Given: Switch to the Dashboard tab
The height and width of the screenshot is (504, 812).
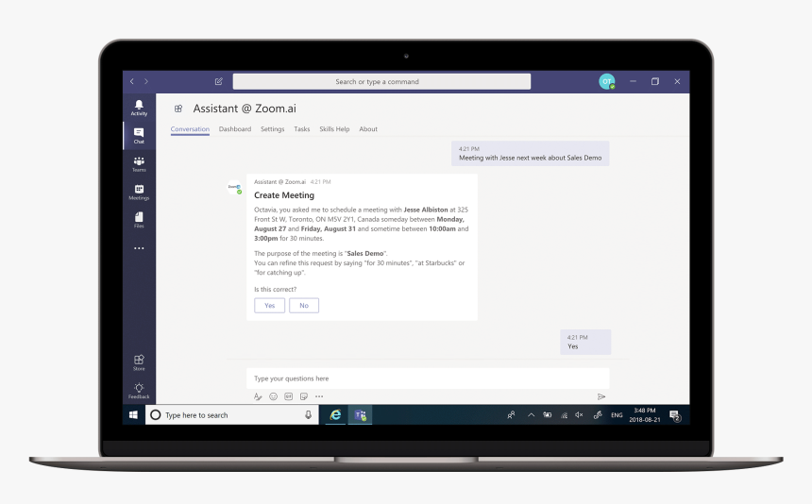Looking at the screenshot, I should tap(234, 129).
